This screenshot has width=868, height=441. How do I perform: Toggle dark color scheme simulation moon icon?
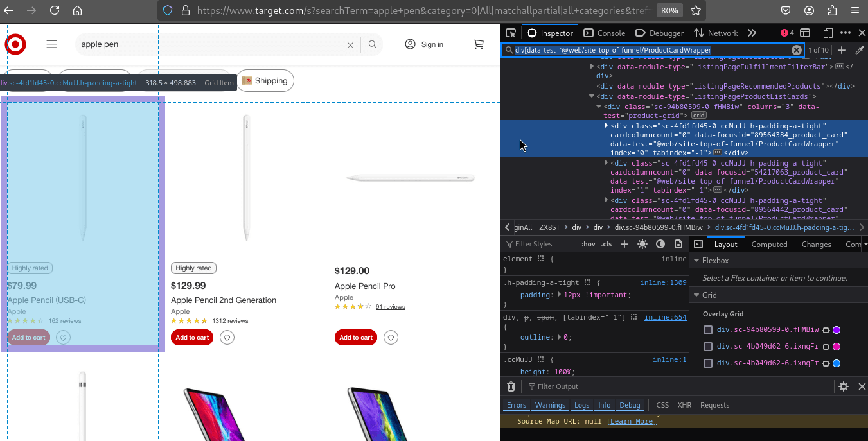click(660, 244)
